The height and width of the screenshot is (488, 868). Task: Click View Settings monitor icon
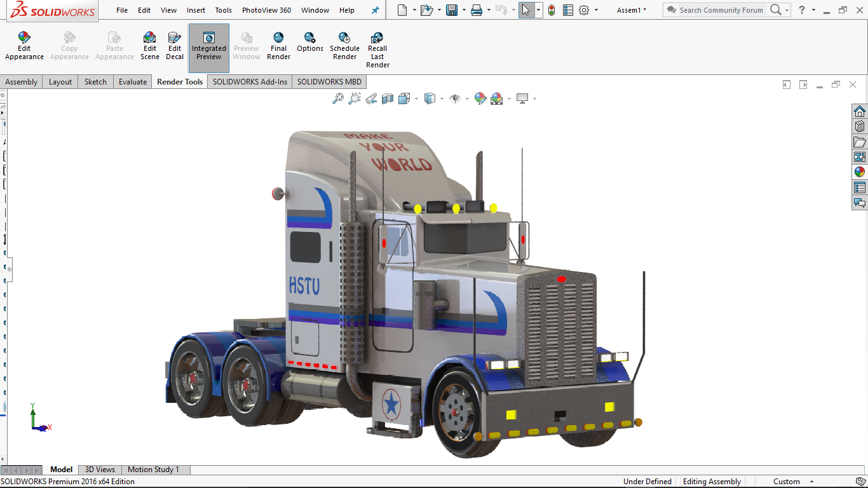523,98
